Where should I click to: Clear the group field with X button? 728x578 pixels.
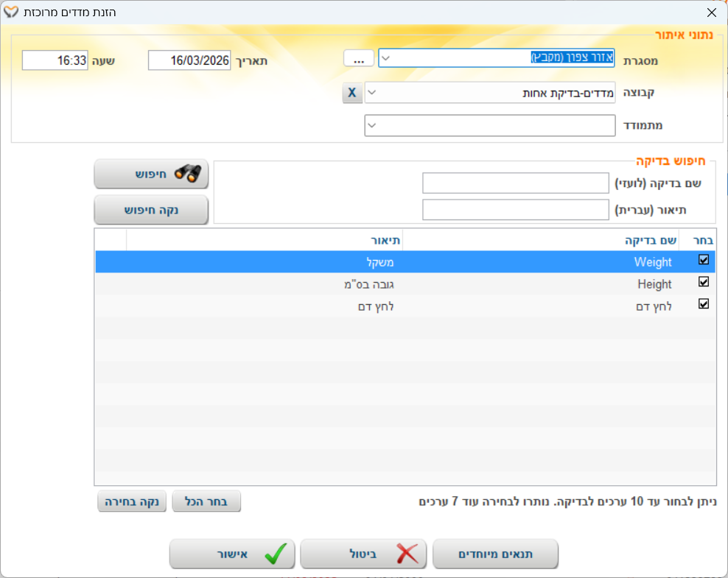(352, 93)
